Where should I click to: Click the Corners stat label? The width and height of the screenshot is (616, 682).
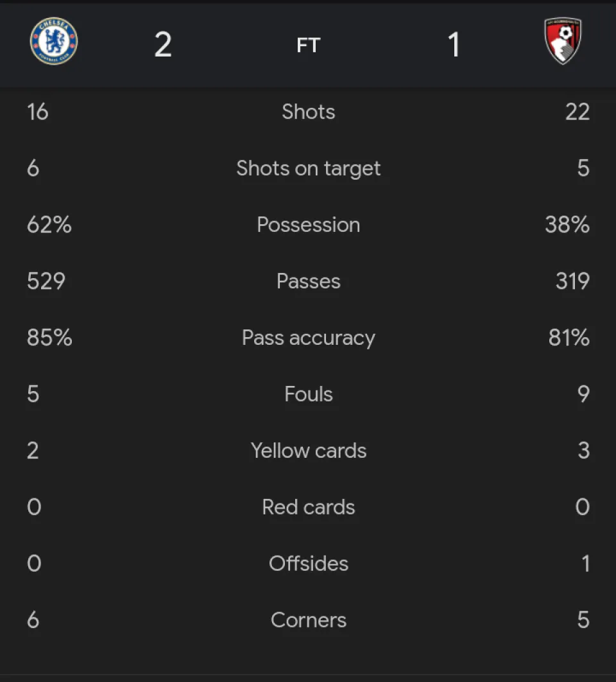[308, 620]
